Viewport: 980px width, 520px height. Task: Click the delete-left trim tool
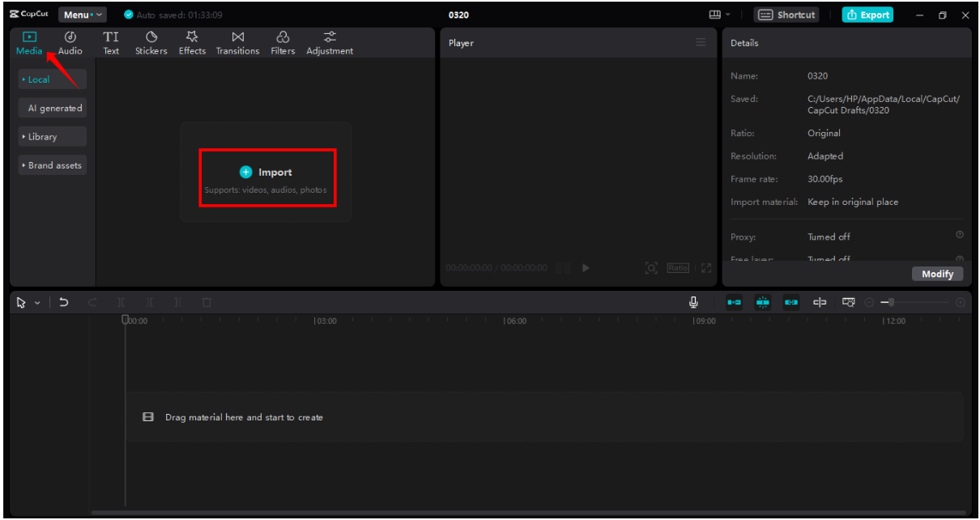coord(150,302)
